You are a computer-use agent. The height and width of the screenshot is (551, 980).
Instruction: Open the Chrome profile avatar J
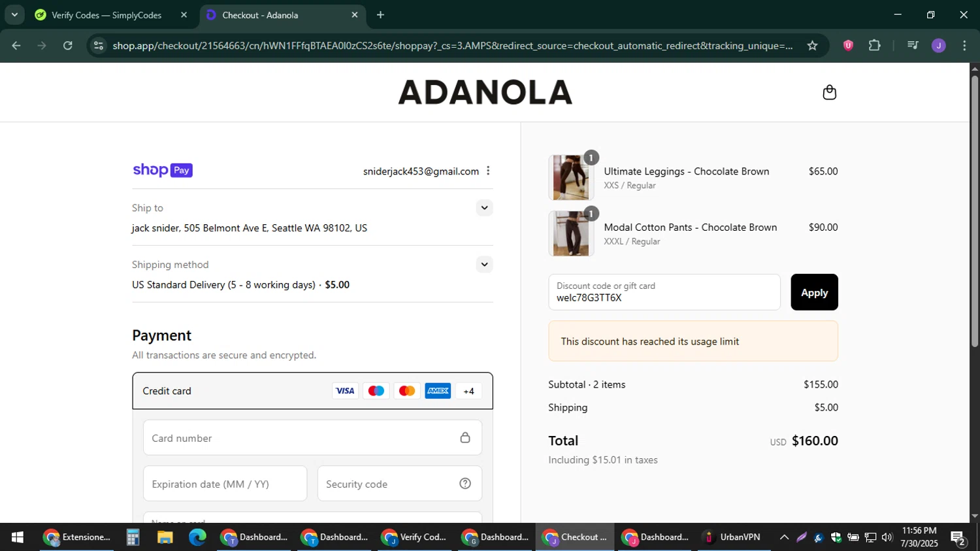click(939, 45)
